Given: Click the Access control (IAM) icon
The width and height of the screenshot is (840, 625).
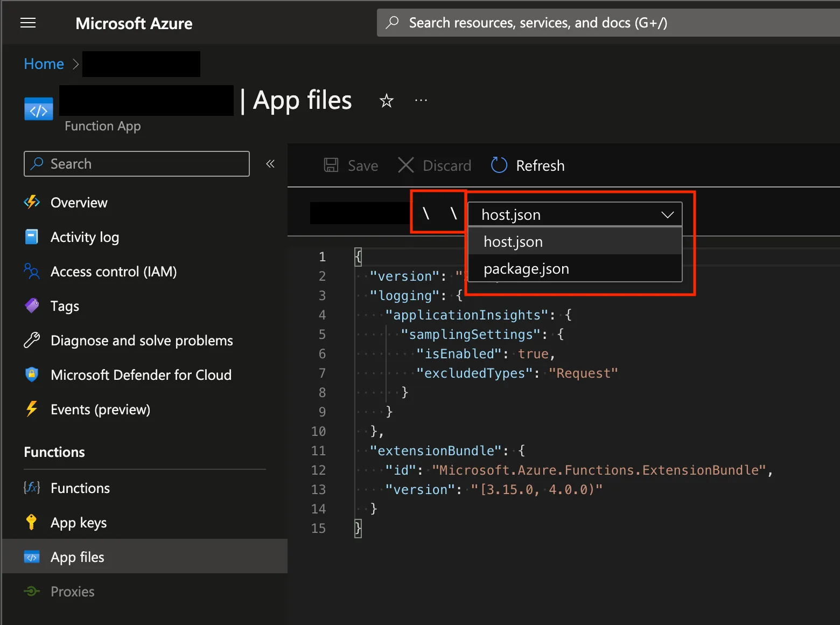Looking at the screenshot, I should coord(32,272).
